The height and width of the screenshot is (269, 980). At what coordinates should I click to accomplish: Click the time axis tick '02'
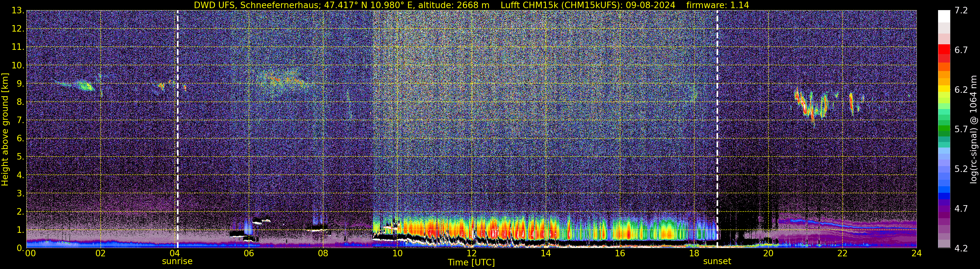[x=101, y=253]
